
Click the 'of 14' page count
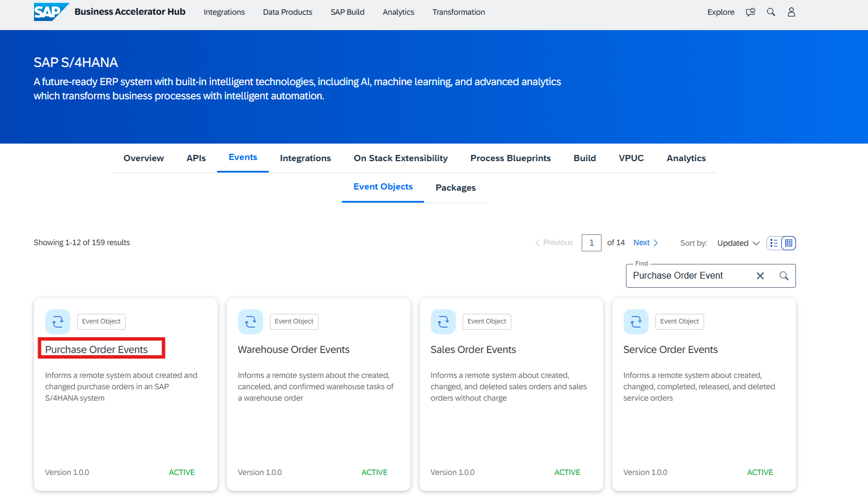616,242
